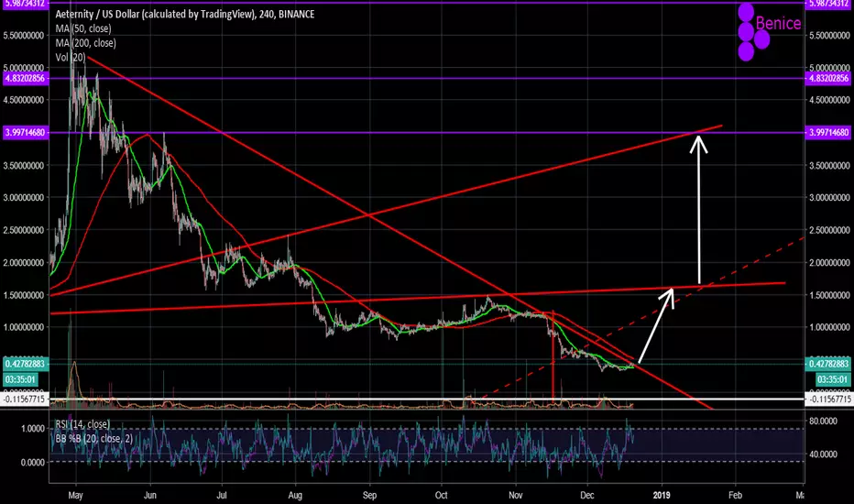Click the 2019 label on time axis
The width and height of the screenshot is (854, 504).
pos(662,495)
